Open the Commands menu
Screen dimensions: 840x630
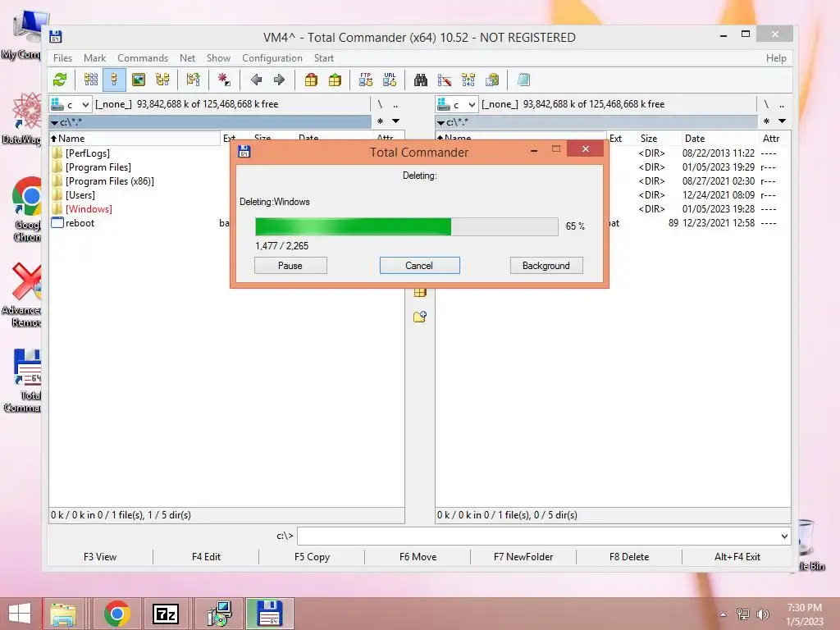pyautogui.click(x=143, y=58)
